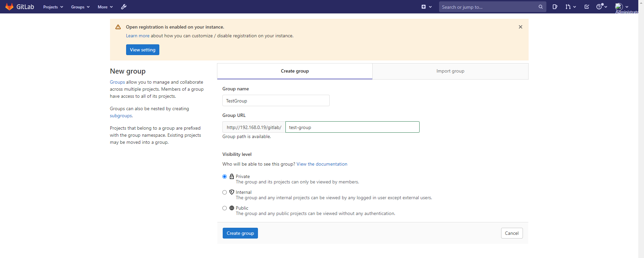Viewport: 644px width, 258px height.
Task: Open the Learn more link
Action: click(x=138, y=36)
